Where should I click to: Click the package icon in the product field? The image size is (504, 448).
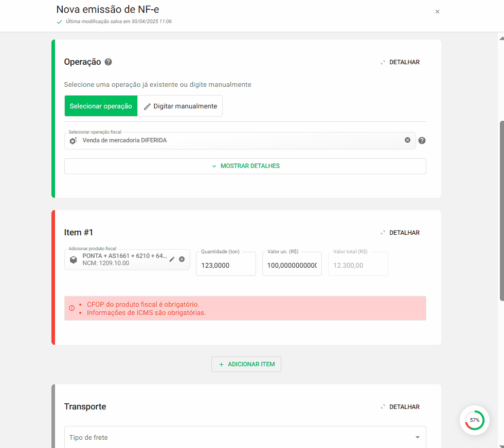74,259
